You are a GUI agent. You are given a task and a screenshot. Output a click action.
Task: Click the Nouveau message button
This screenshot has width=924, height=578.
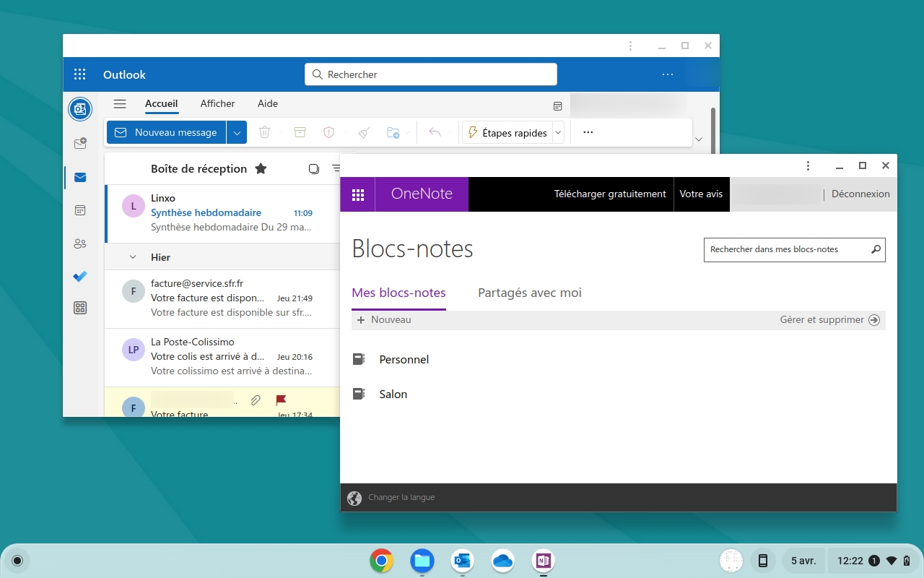point(167,132)
